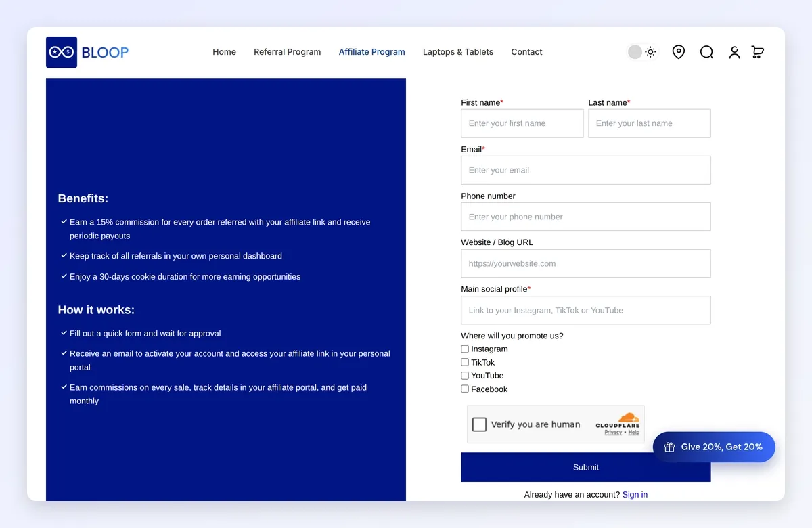Click the Sign in link

tap(635, 495)
